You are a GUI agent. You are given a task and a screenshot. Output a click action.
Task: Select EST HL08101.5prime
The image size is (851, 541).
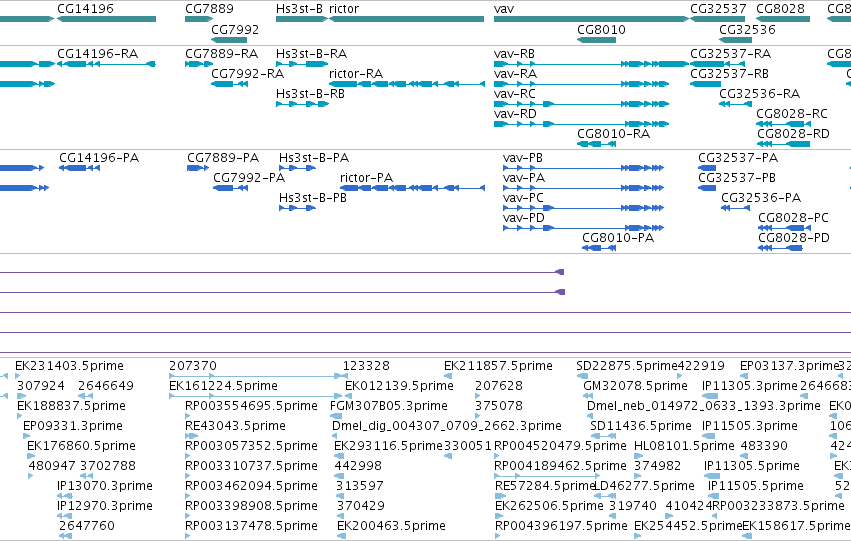tap(684, 446)
